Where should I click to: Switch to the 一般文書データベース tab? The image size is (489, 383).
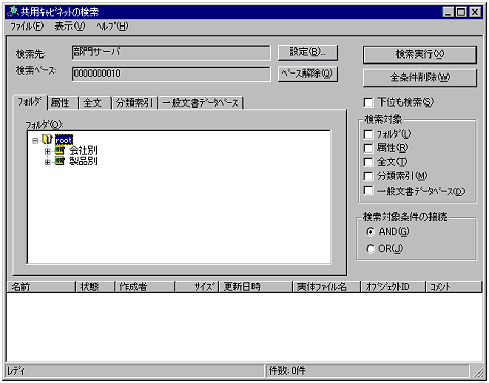pyautogui.click(x=201, y=103)
